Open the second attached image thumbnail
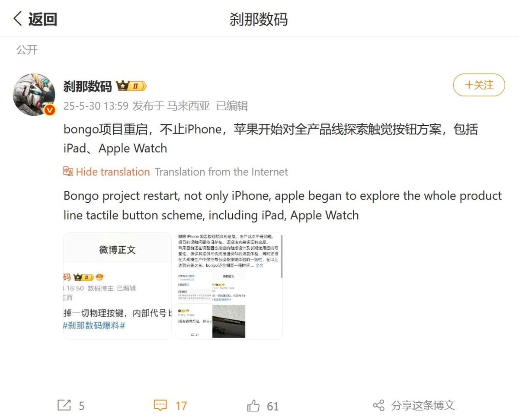The image size is (519, 420). pyautogui.click(x=229, y=286)
